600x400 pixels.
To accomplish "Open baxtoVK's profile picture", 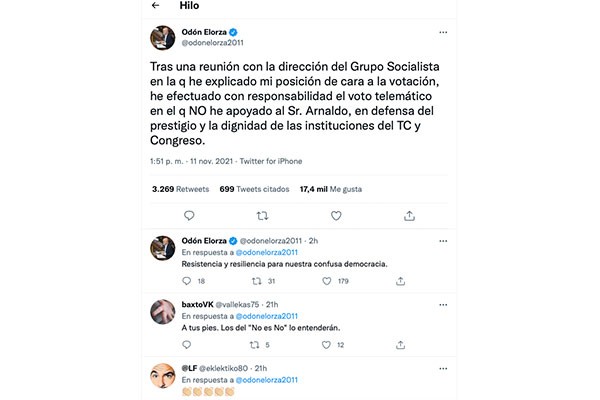I will pyautogui.click(x=163, y=313).
